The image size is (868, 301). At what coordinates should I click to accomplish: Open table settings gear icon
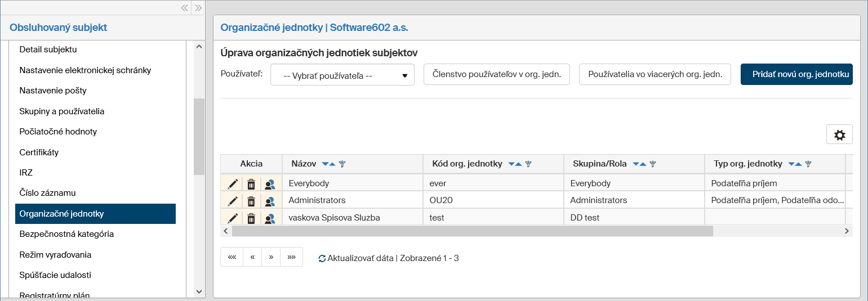click(x=839, y=135)
